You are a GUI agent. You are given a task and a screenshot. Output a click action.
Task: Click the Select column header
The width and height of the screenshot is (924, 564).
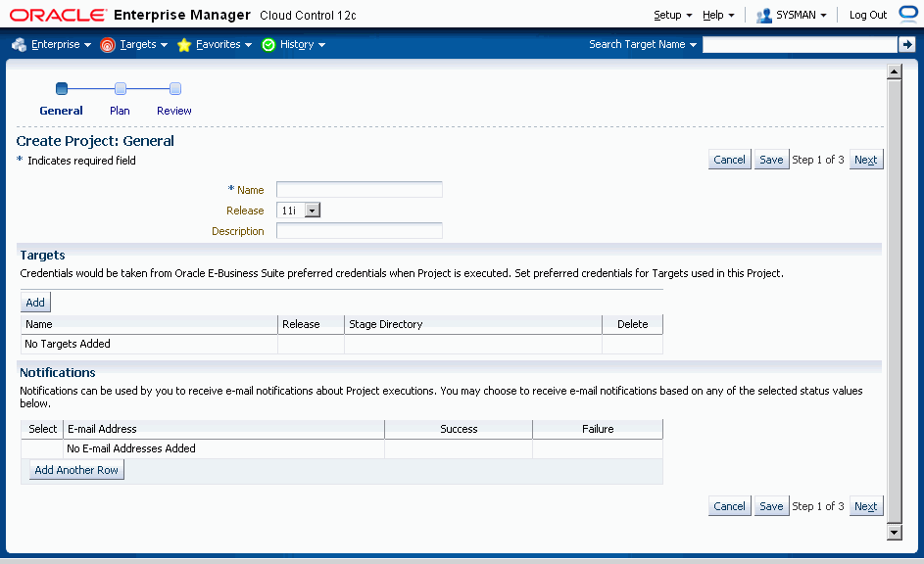[x=42, y=429]
